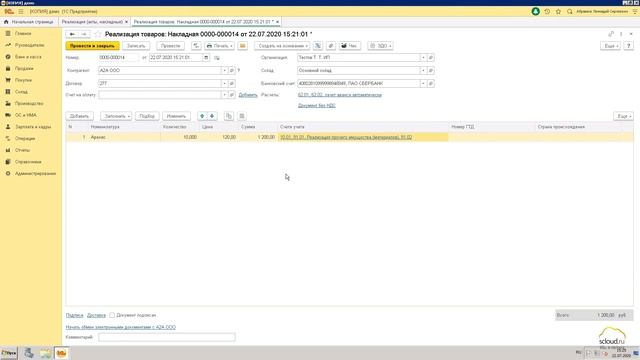Expand the Контрагент dropdown arrow
The image size is (640, 360).
point(224,71)
